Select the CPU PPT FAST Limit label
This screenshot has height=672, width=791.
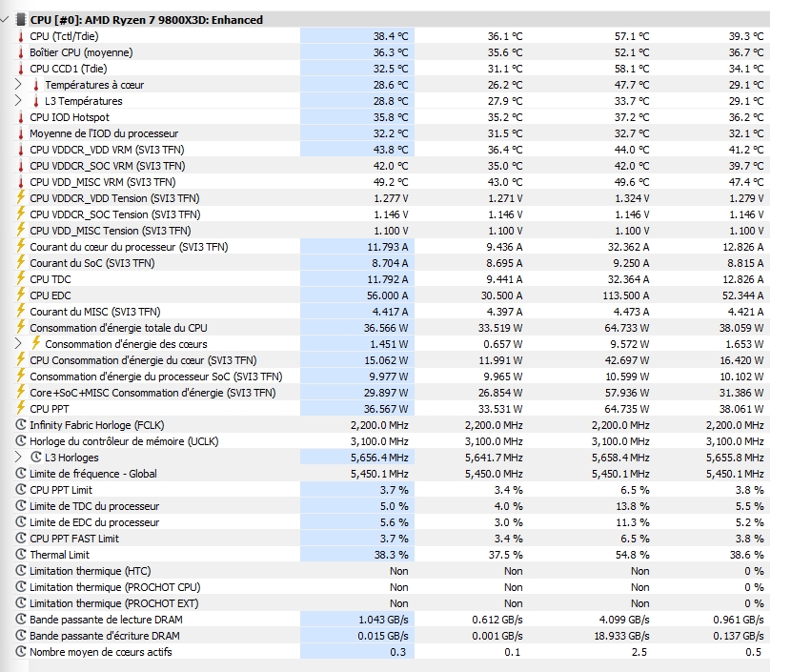click(74, 539)
